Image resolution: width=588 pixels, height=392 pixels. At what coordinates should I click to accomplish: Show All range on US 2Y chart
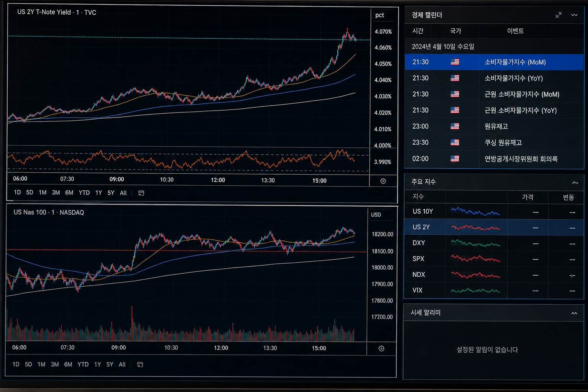123,193
